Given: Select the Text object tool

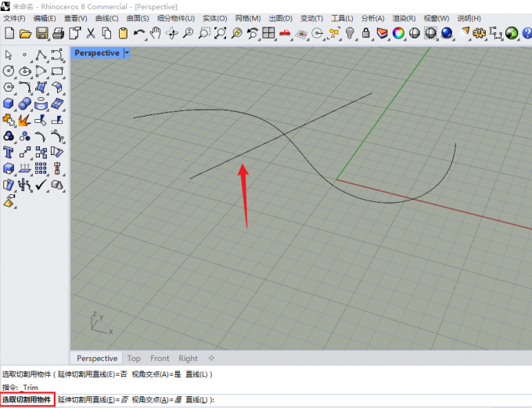Looking at the screenshot, I should pos(8,153).
